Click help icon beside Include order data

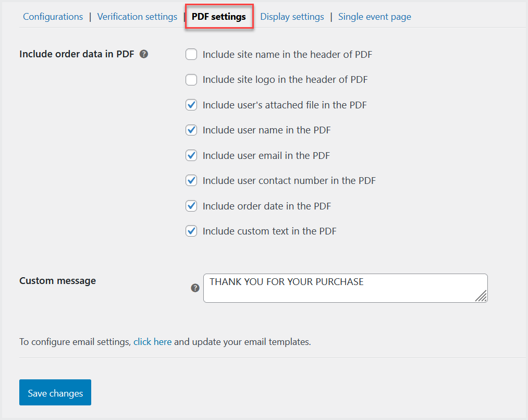[144, 54]
